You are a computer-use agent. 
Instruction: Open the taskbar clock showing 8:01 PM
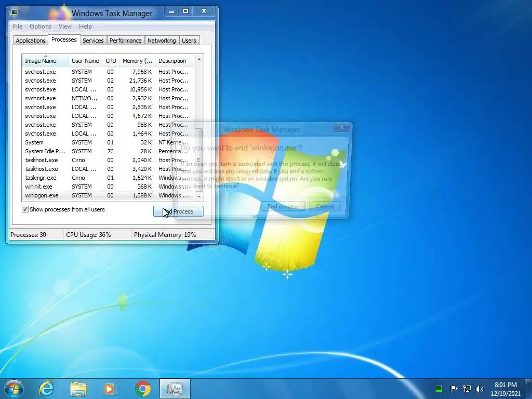coord(506,389)
